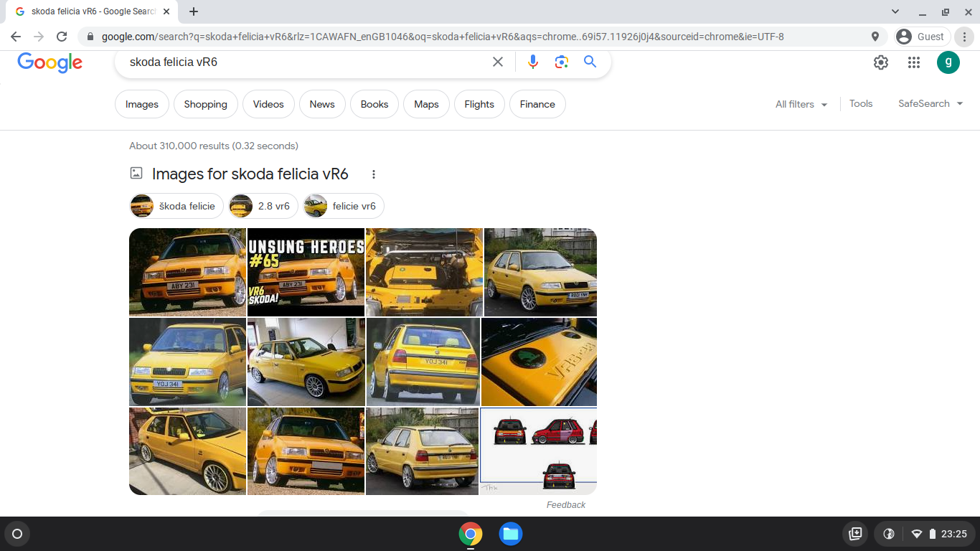The image size is (980, 551).
Task: Open Chrome's three-dot menu
Action: point(965,37)
